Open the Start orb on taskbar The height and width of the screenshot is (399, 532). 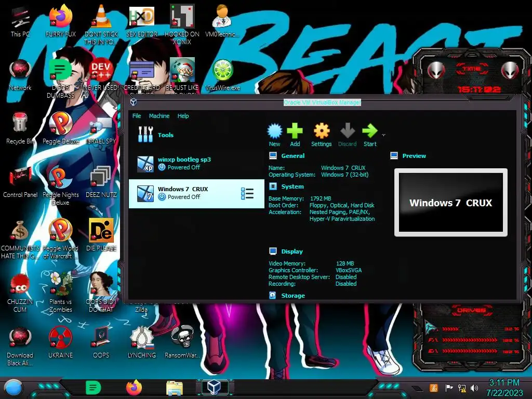pyautogui.click(x=13, y=388)
